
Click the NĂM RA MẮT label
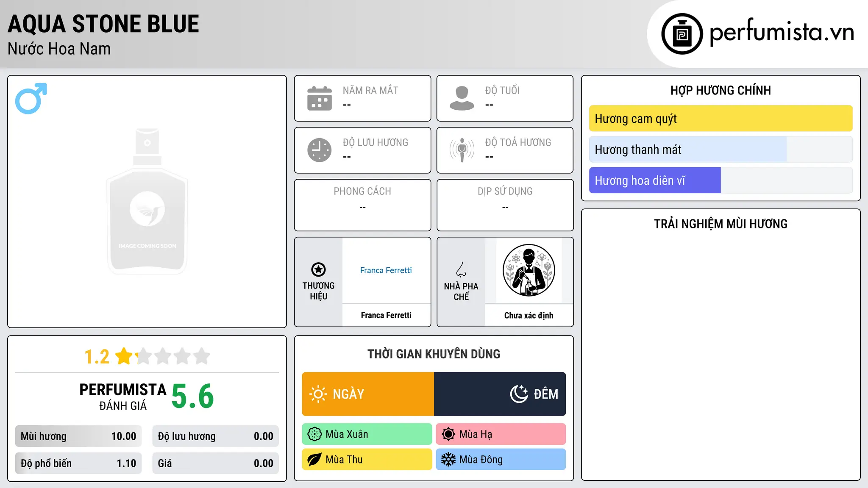click(x=370, y=91)
